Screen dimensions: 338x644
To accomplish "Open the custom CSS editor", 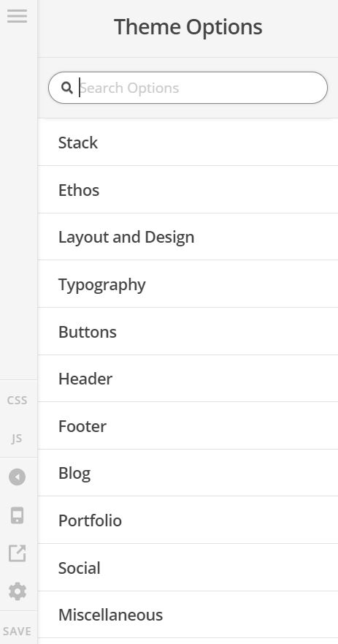I will 18,400.
